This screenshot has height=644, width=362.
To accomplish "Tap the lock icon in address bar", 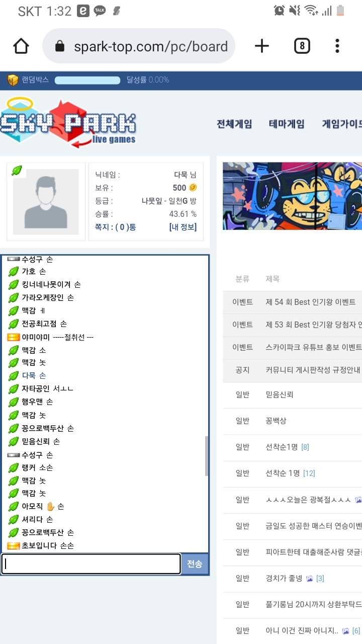I will (60, 47).
